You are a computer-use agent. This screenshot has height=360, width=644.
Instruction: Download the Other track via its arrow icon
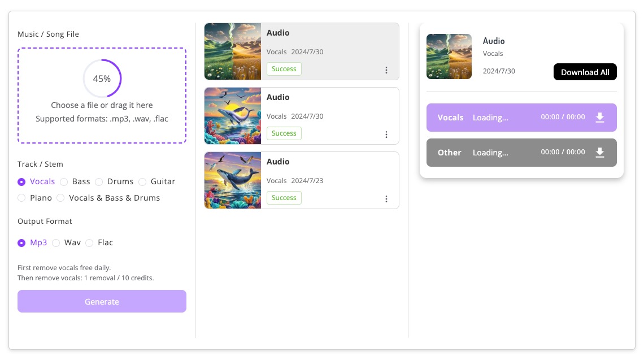pos(599,153)
